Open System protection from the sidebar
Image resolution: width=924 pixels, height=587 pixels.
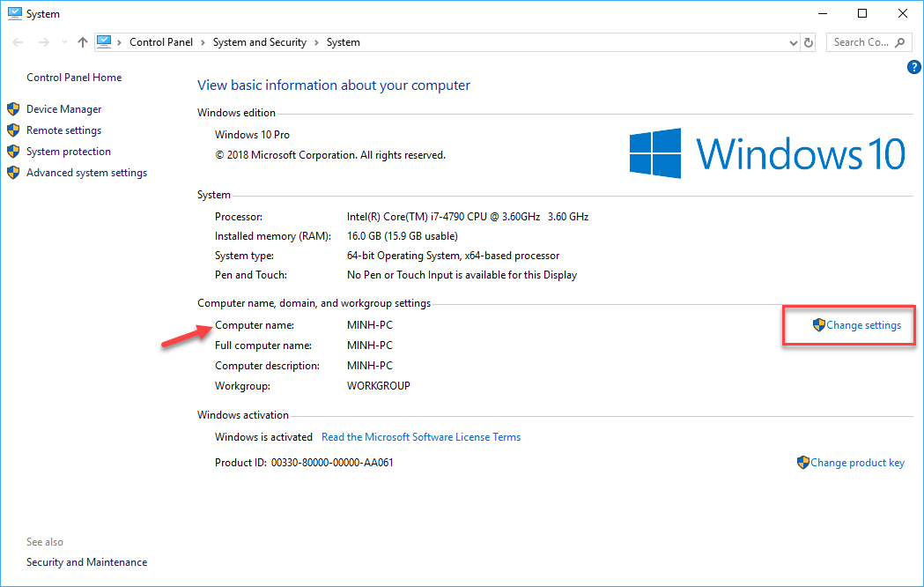coord(69,151)
